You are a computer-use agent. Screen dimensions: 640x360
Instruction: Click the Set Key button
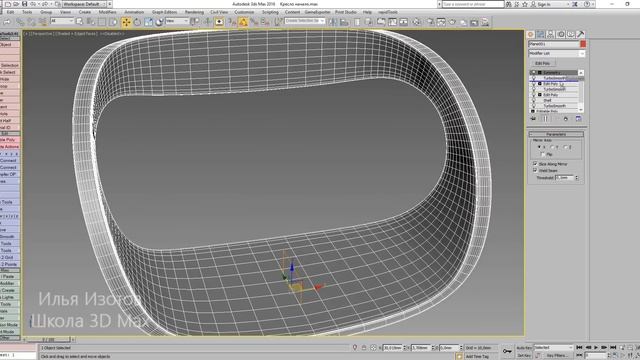pyautogui.click(x=524, y=356)
